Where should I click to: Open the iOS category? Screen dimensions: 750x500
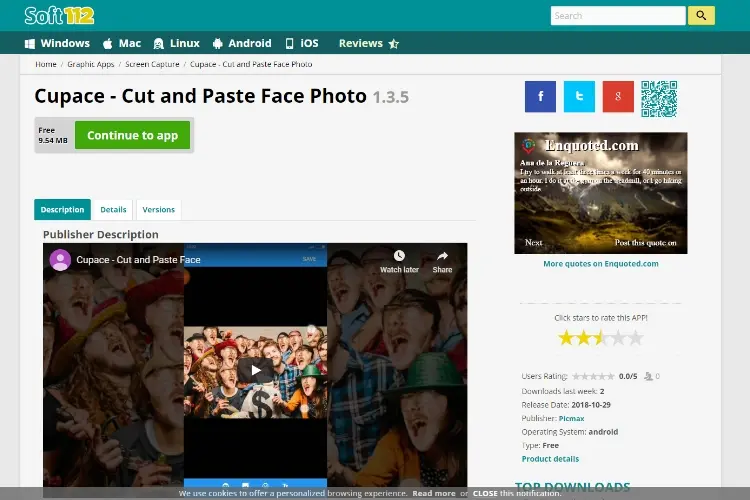[302, 44]
